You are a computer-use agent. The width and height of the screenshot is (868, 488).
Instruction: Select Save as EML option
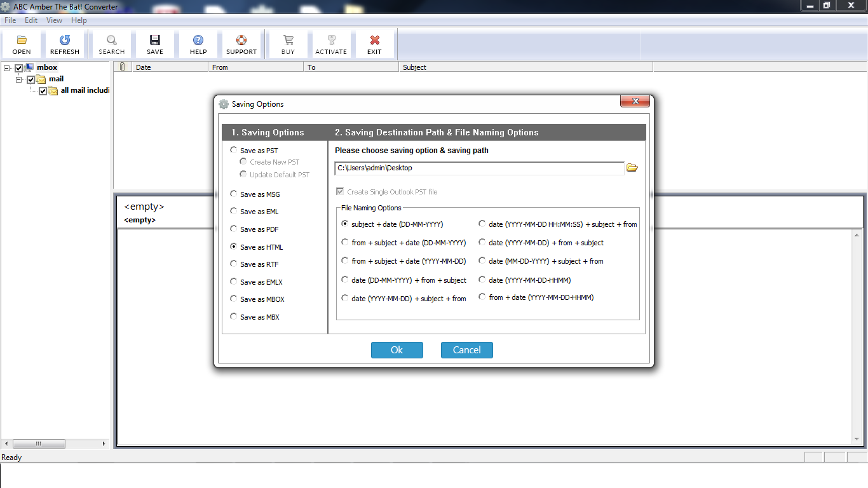254,212
